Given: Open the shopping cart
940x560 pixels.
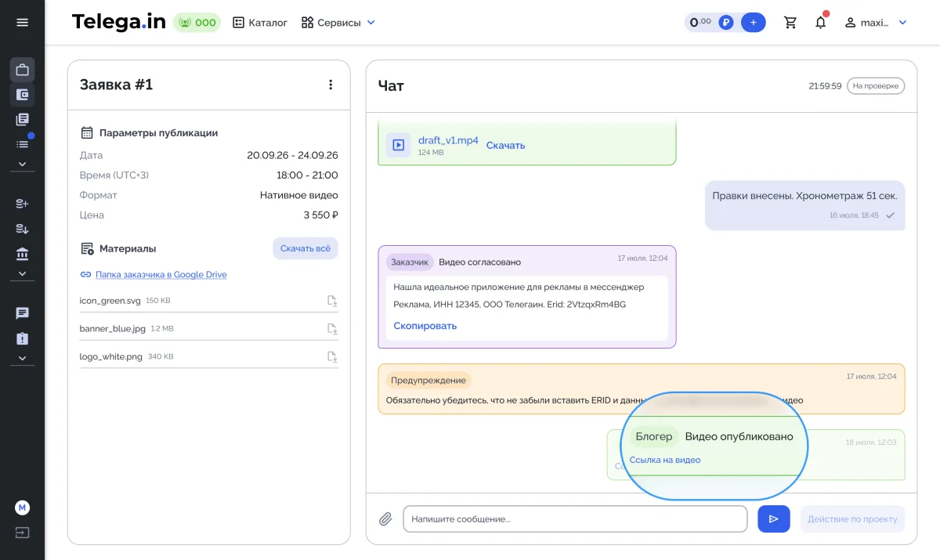Looking at the screenshot, I should point(790,23).
